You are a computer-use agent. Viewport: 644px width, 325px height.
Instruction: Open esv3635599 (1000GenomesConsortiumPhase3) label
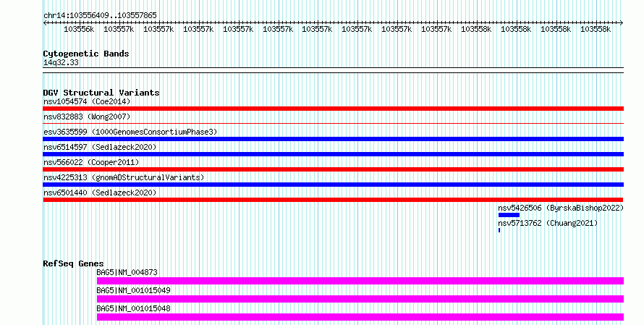pyautogui.click(x=130, y=132)
